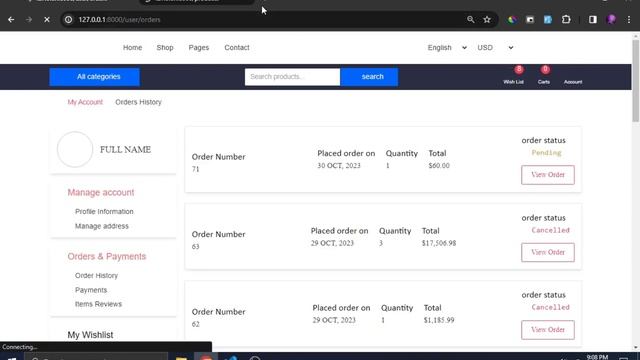Image resolution: width=640 pixels, height=360 pixels.
Task: Open the browser three-dot menu
Action: (629, 20)
